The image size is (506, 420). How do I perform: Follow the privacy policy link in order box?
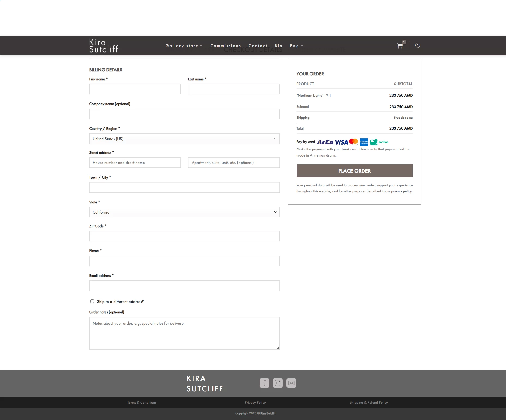tap(401, 191)
